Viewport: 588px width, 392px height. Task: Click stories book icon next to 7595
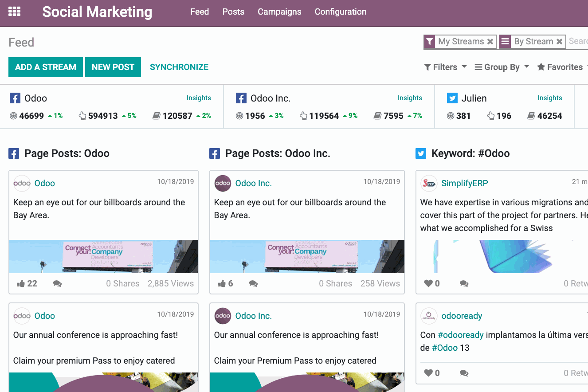point(377,116)
